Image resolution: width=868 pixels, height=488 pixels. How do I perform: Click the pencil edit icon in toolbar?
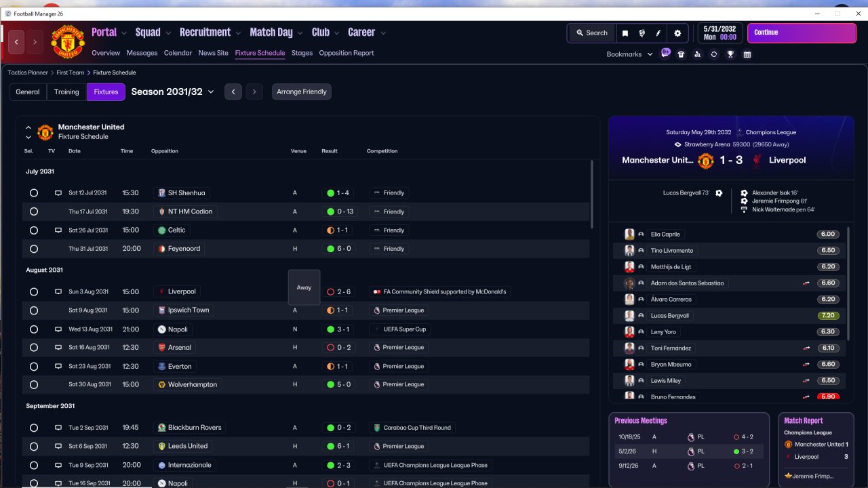(x=658, y=33)
